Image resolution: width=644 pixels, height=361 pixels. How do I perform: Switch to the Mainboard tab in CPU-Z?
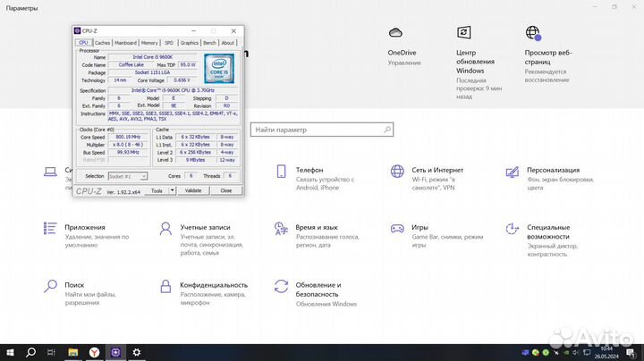click(x=125, y=43)
